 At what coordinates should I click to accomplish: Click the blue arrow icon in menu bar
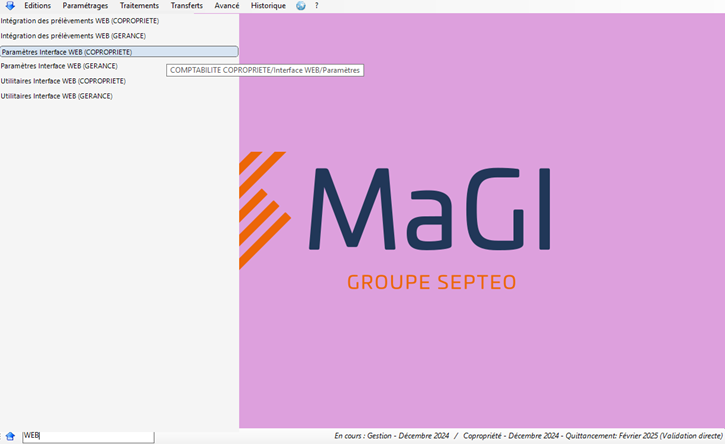[9, 6]
